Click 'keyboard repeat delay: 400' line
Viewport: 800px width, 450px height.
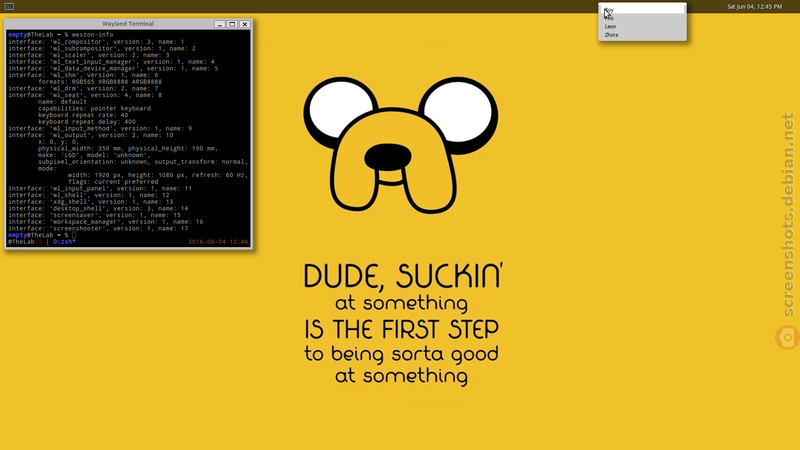(x=87, y=121)
